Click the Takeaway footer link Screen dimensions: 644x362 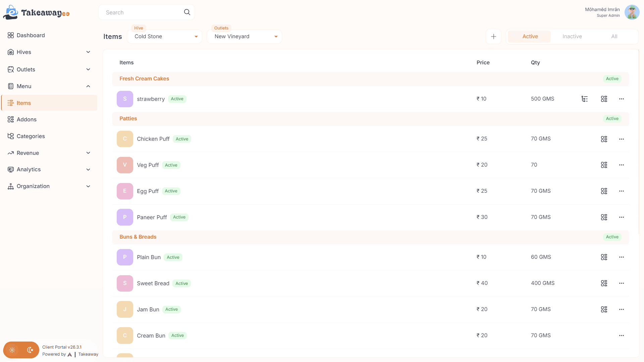click(88, 354)
